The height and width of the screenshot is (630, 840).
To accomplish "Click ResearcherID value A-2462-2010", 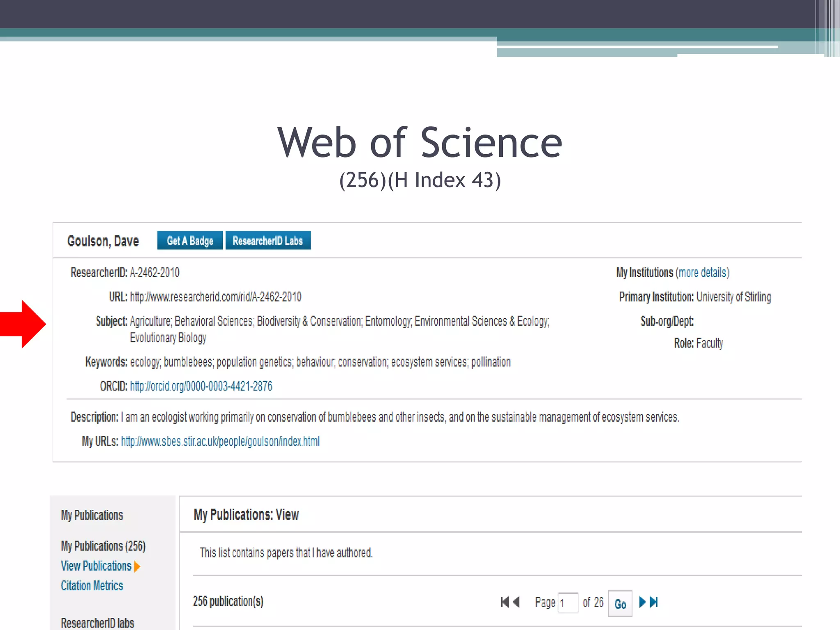I will pyautogui.click(x=155, y=273).
